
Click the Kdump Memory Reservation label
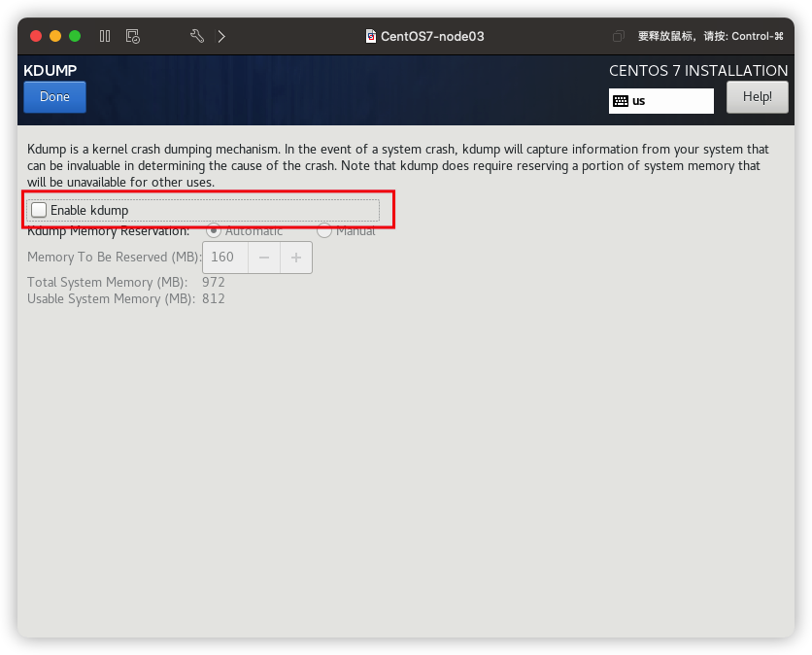(x=109, y=231)
